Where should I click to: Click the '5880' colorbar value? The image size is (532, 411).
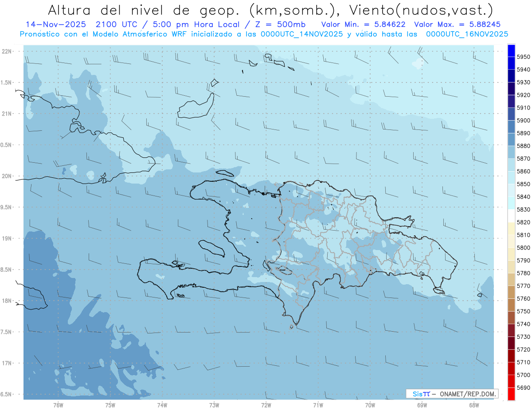tap(524, 146)
